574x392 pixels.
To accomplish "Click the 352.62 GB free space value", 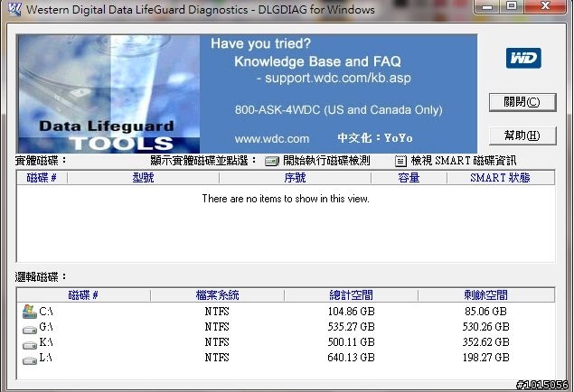I will click(485, 342).
